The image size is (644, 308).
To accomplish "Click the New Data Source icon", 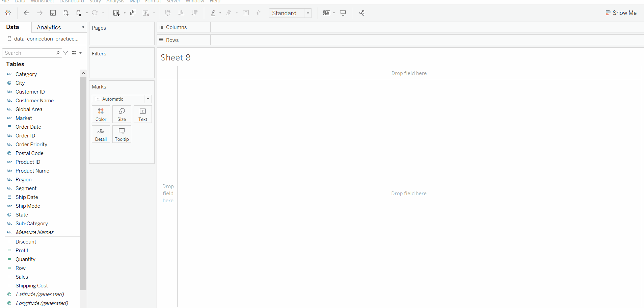I will (66, 13).
